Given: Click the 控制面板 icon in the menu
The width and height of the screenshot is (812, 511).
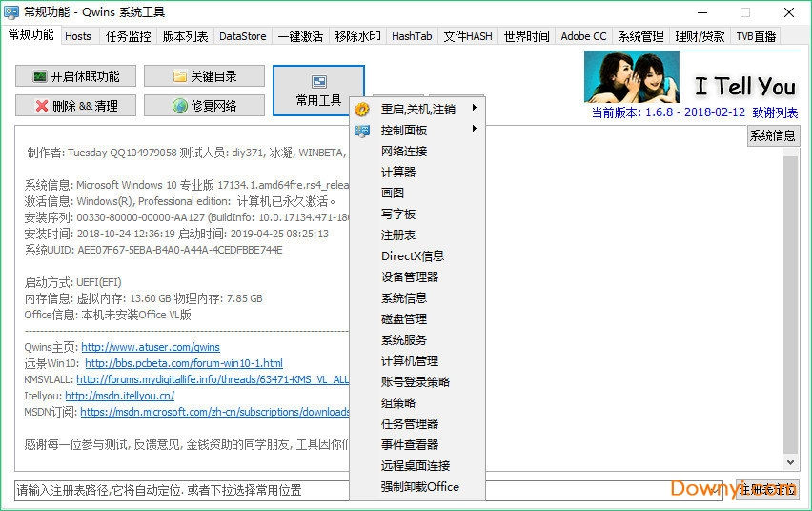Looking at the screenshot, I should (x=362, y=131).
